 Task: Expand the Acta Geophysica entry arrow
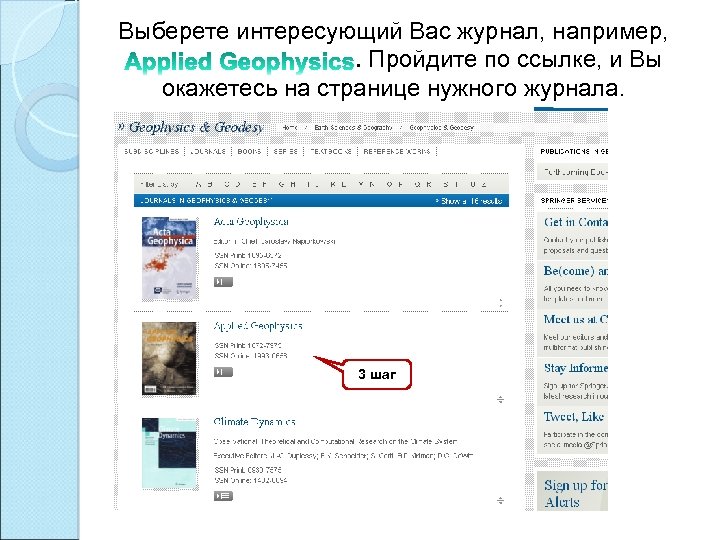coord(501,303)
